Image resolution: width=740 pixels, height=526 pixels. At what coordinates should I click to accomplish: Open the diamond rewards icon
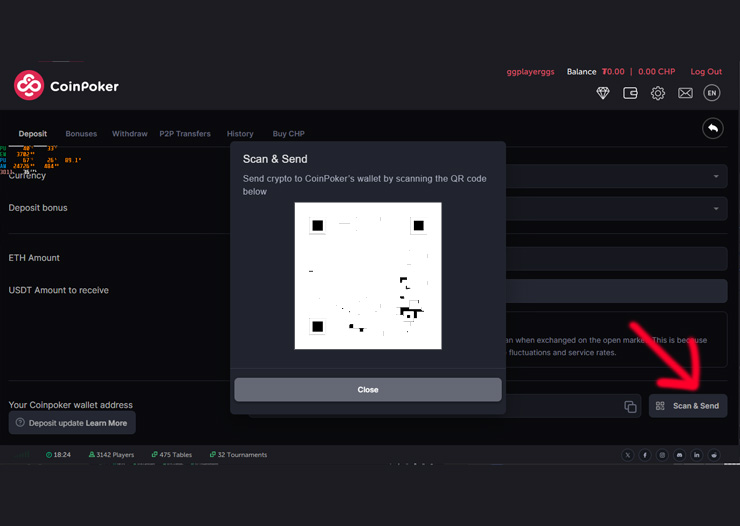coord(603,93)
